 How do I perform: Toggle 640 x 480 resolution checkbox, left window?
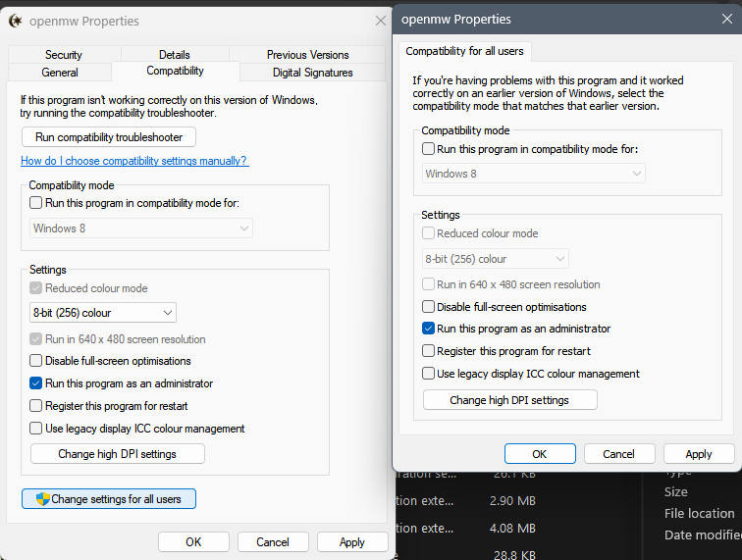point(36,339)
